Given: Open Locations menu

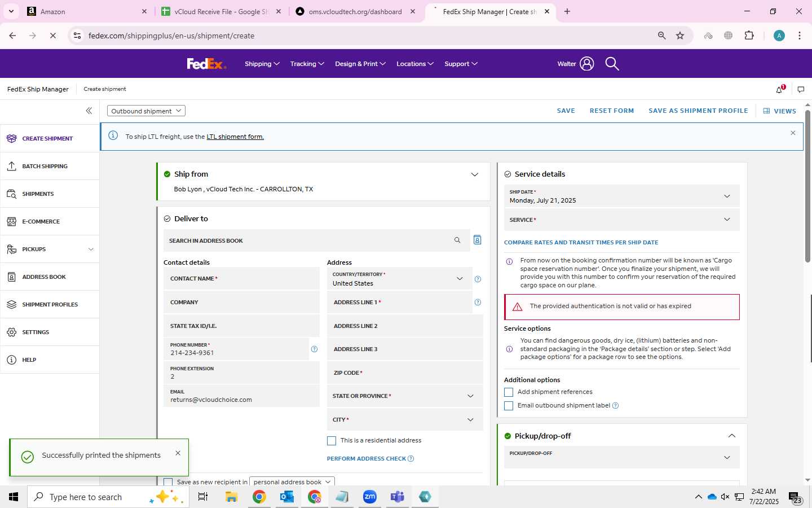Looking at the screenshot, I should tap(414, 64).
